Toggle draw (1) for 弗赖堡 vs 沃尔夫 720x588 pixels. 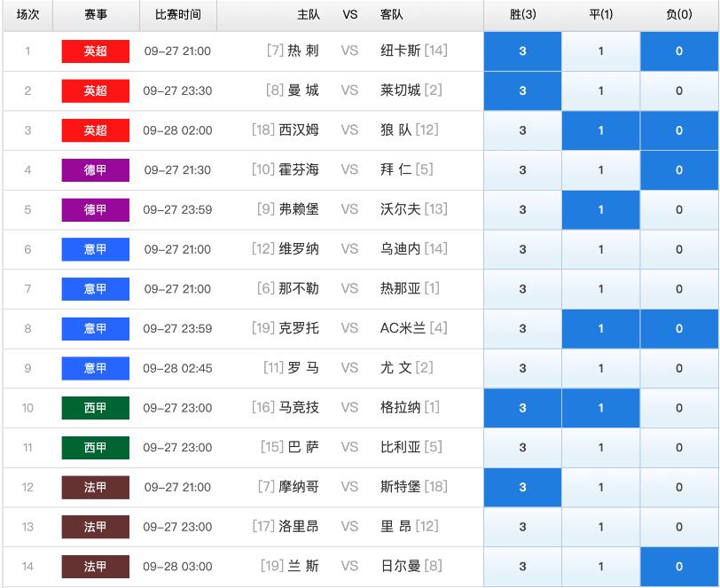(600, 209)
